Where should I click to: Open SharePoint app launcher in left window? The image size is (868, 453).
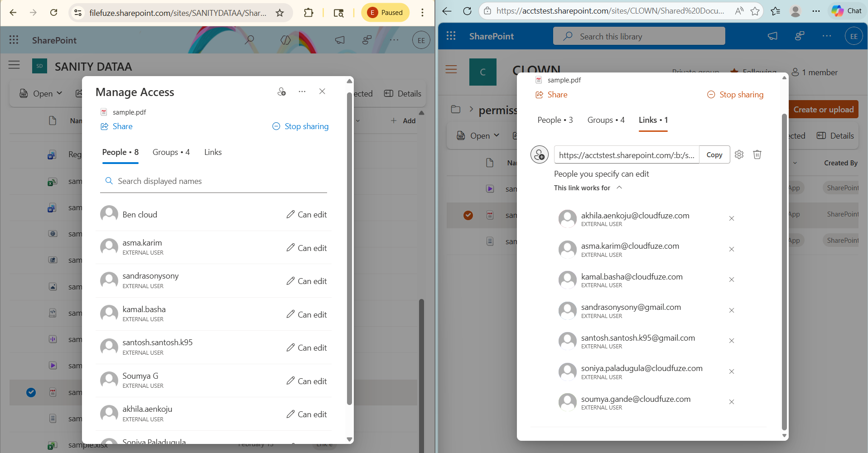[14, 40]
